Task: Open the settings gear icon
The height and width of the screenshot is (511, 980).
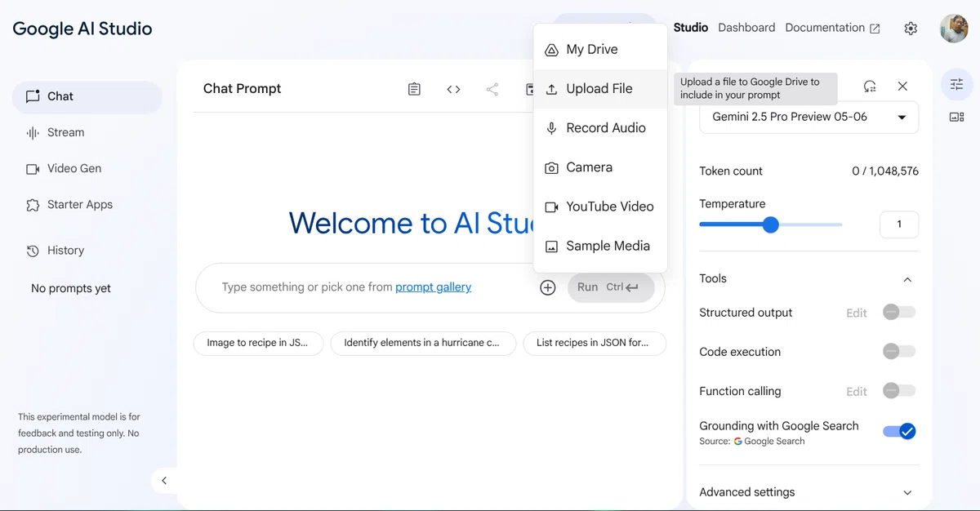Action: [x=911, y=29]
